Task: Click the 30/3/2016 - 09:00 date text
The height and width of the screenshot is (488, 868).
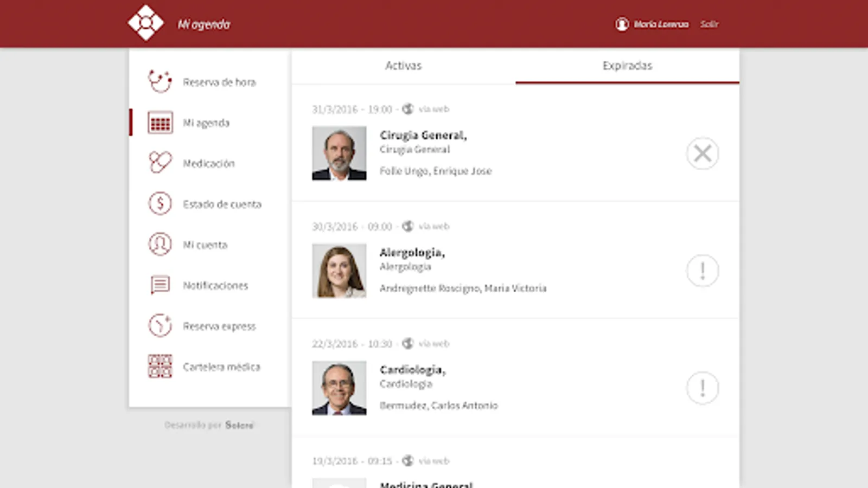Action: 352,226
